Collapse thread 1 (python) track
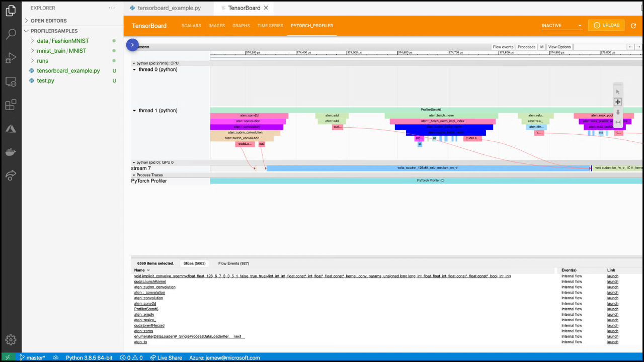The width and height of the screenshot is (644, 362). click(134, 111)
